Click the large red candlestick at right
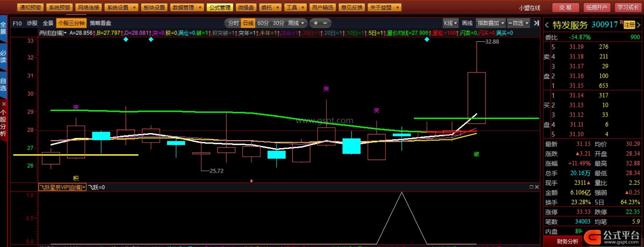This screenshot has height=247, width=644. pos(477,98)
